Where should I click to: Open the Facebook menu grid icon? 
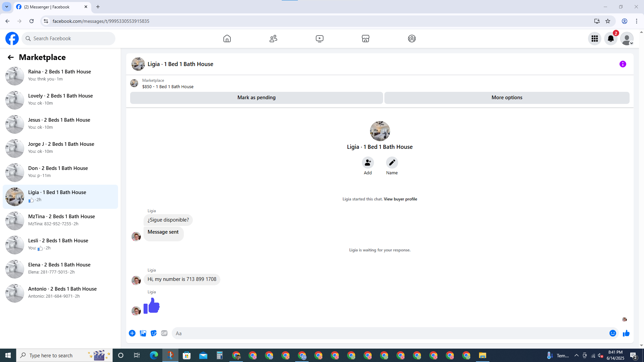[x=595, y=39]
